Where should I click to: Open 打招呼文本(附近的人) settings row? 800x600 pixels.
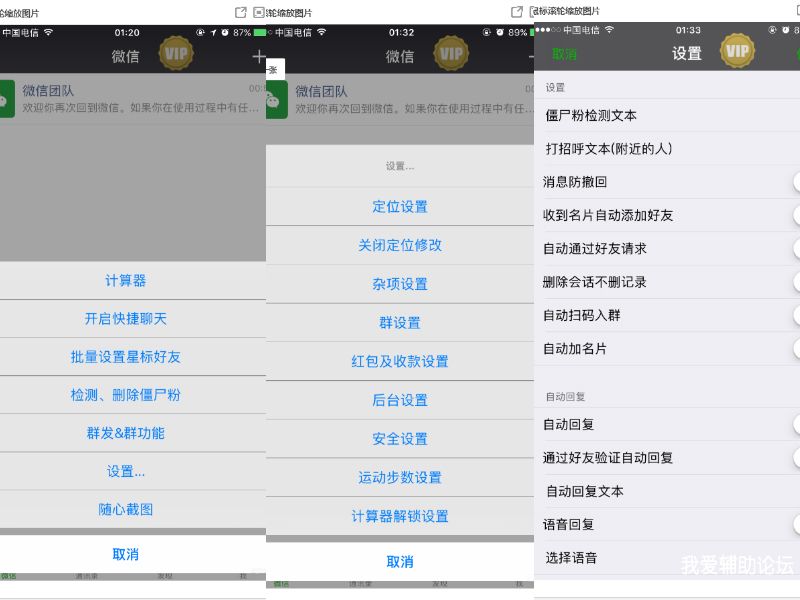[667, 148]
